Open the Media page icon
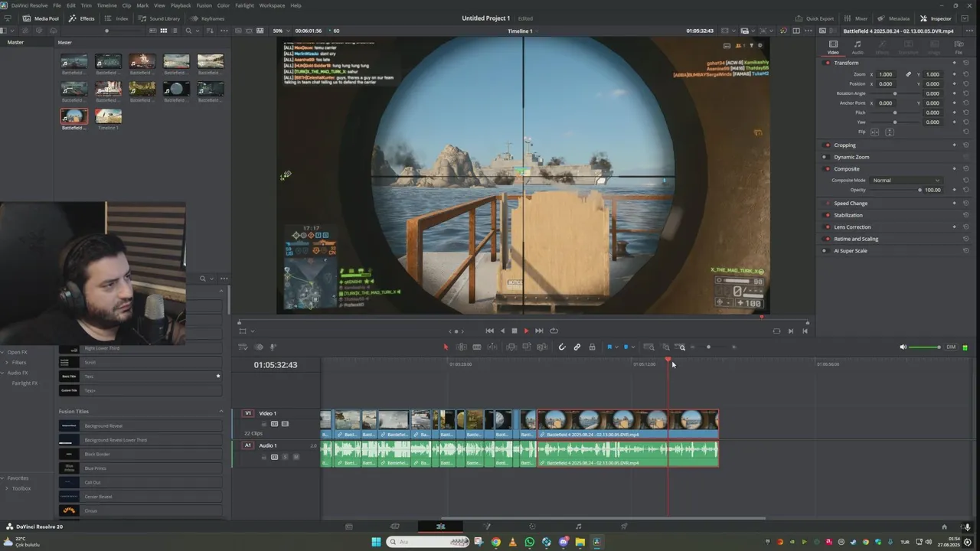The width and height of the screenshot is (980, 551). [x=349, y=527]
